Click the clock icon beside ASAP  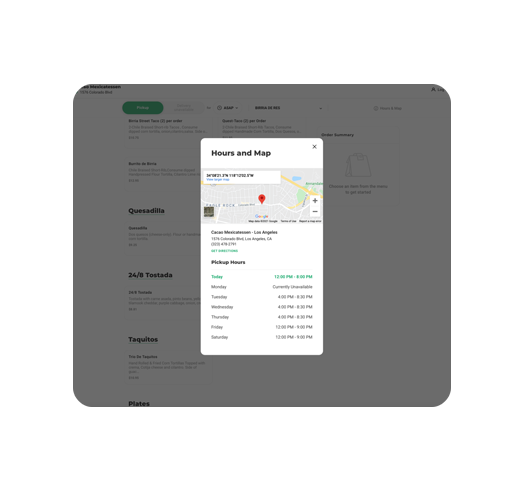(220, 108)
